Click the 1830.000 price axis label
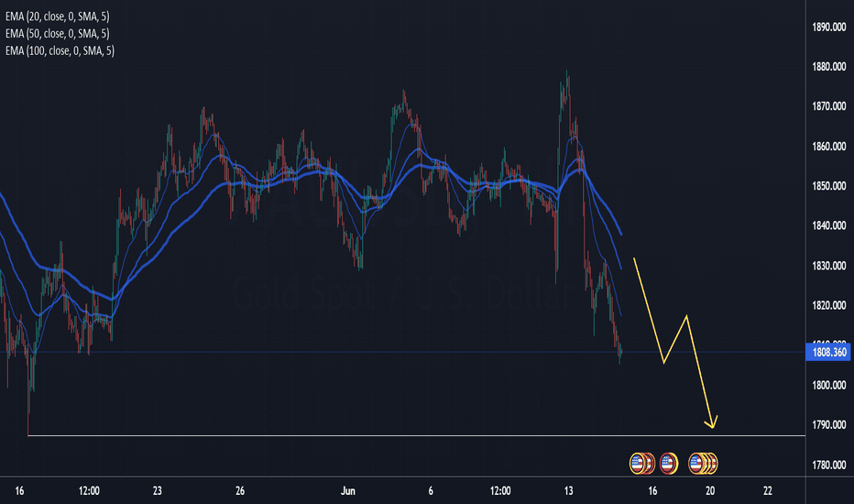This screenshot has width=854, height=504. [x=829, y=266]
